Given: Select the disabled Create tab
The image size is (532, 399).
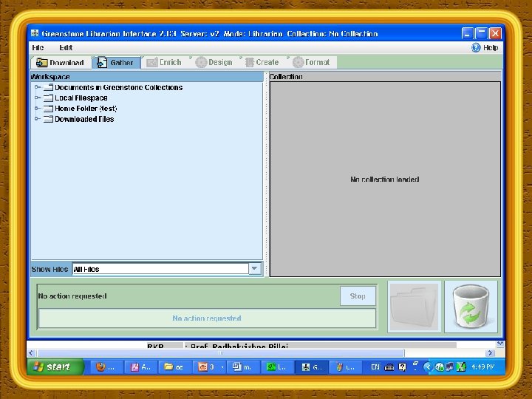Looking at the screenshot, I should coord(262,62).
